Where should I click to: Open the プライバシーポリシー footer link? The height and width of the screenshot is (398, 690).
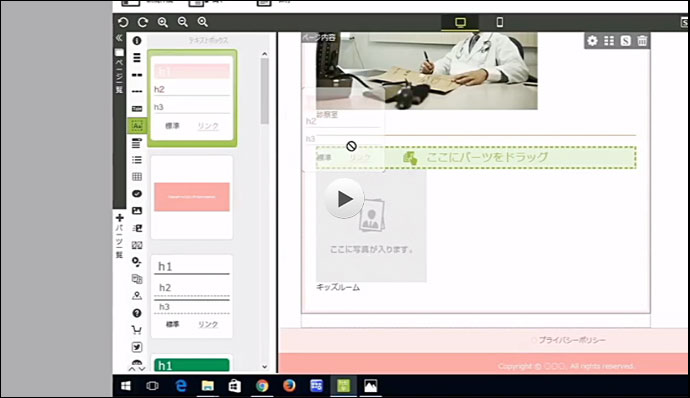click(x=572, y=340)
